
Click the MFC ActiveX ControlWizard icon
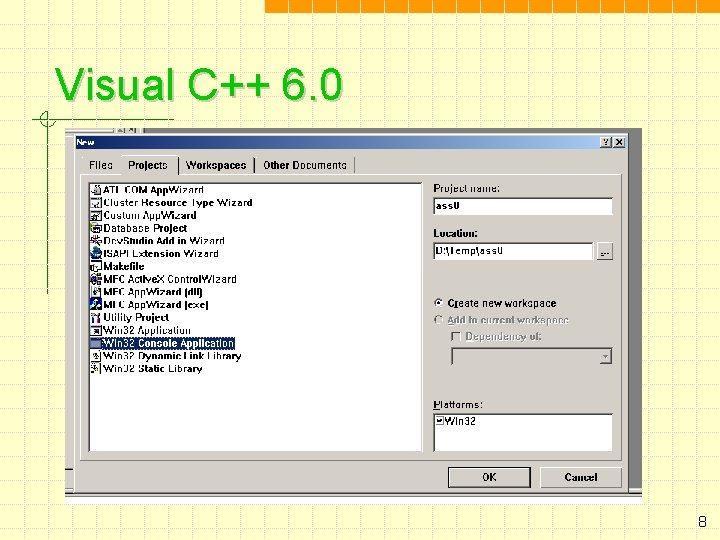[96, 279]
